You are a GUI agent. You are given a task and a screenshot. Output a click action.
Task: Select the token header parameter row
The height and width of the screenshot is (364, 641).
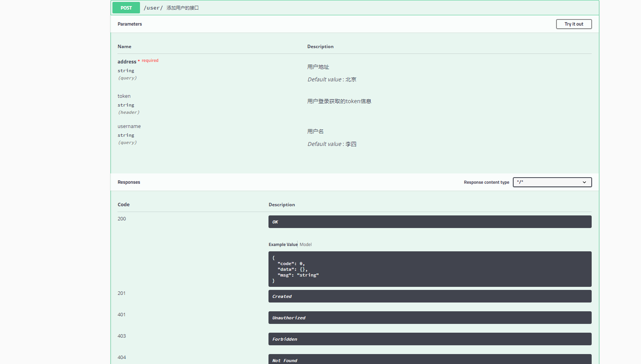[x=124, y=96]
